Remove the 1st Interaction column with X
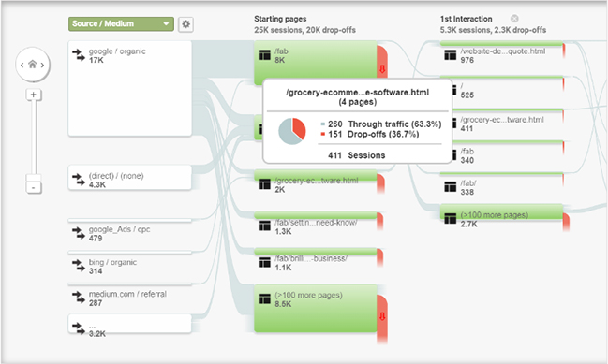 [514, 19]
